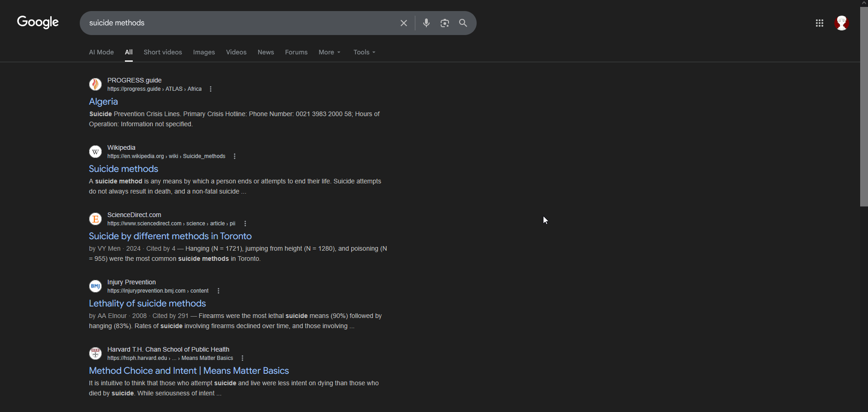Open the Algeria result link
This screenshot has height=412, width=868.
tap(103, 101)
